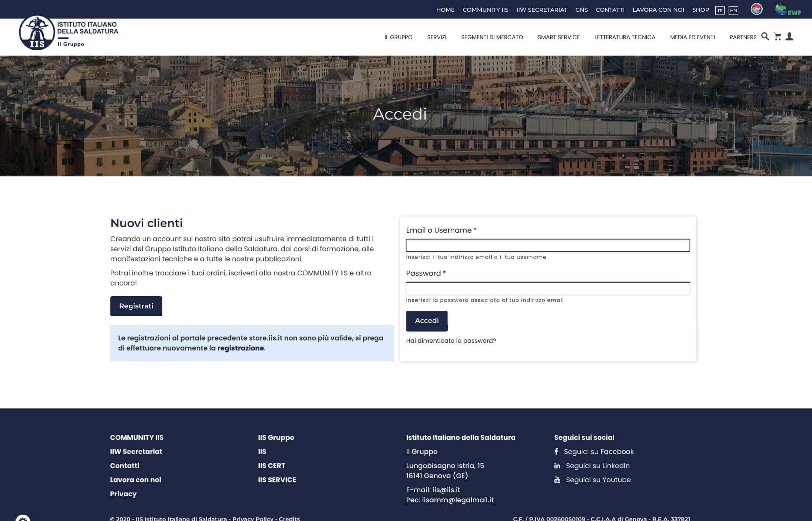This screenshot has width=812, height=521.
Task: Click the user account icon
Action: (x=789, y=37)
